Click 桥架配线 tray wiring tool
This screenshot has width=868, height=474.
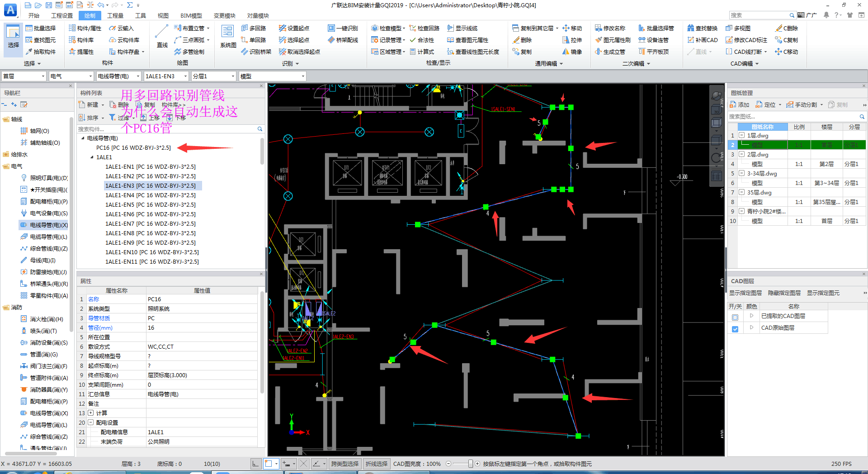343,40
